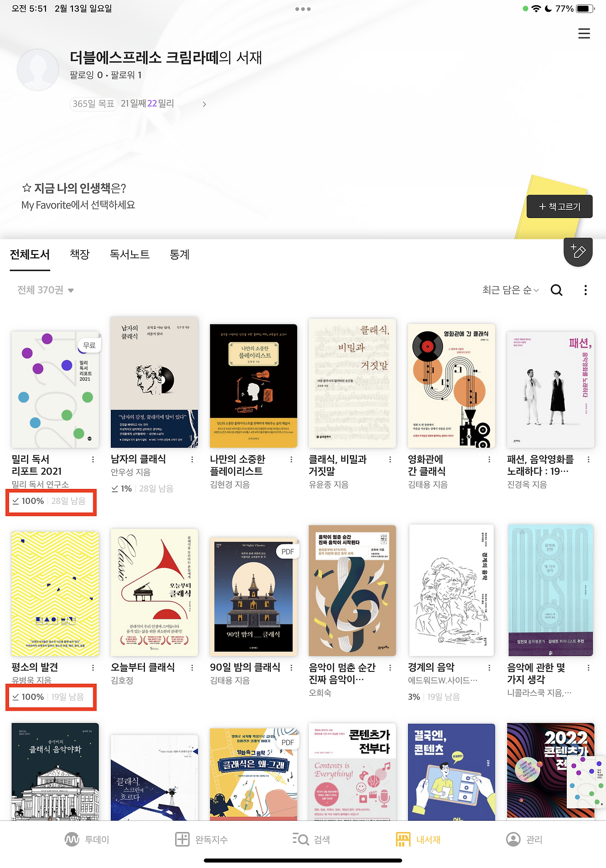
Task: Open 관리 profile icon in bottom bar
Action: tap(513, 839)
